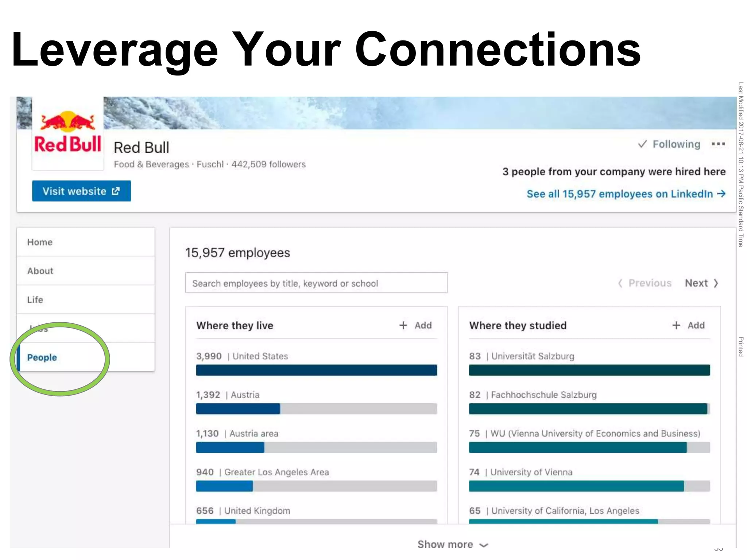The height and width of the screenshot is (560, 747).
Task: Toggle the Following checkmark button
Action: pyautogui.click(x=669, y=144)
